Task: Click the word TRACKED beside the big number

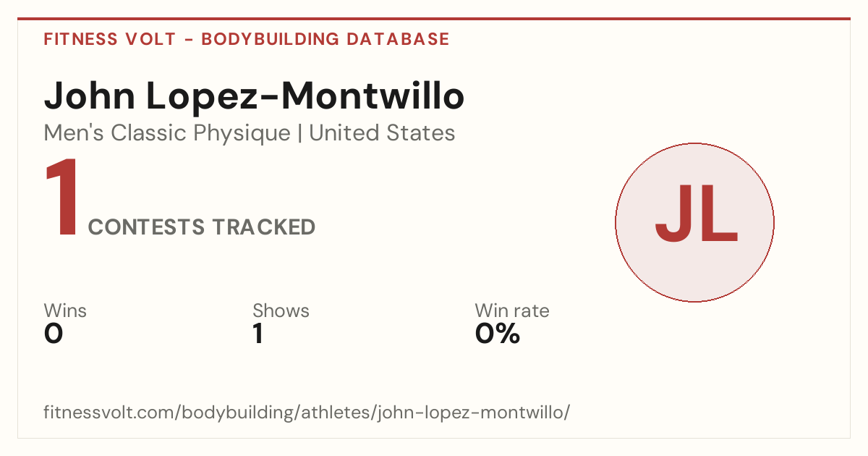Action: [x=263, y=227]
